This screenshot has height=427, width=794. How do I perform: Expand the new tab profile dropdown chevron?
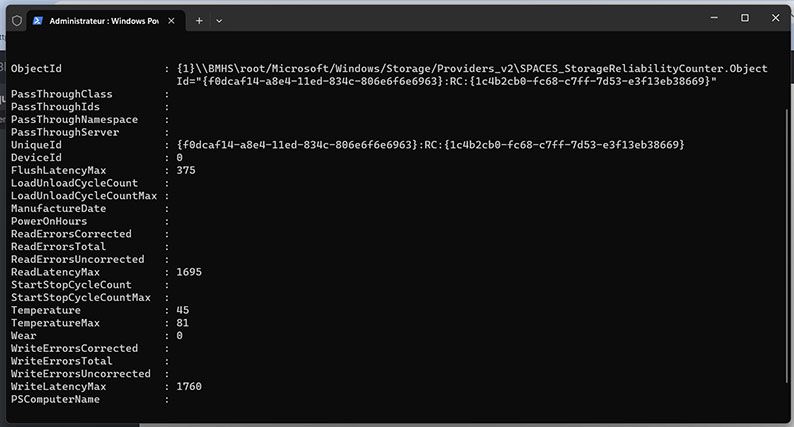click(x=219, y=21)
